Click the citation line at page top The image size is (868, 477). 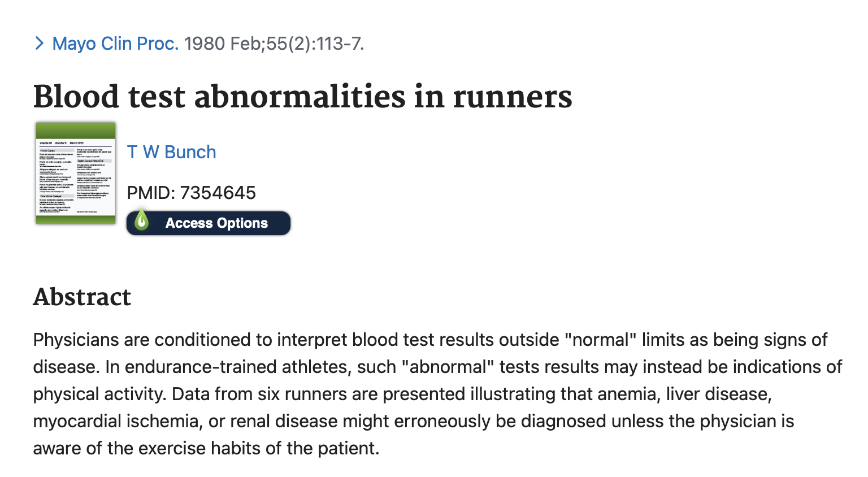click(198, 44)
